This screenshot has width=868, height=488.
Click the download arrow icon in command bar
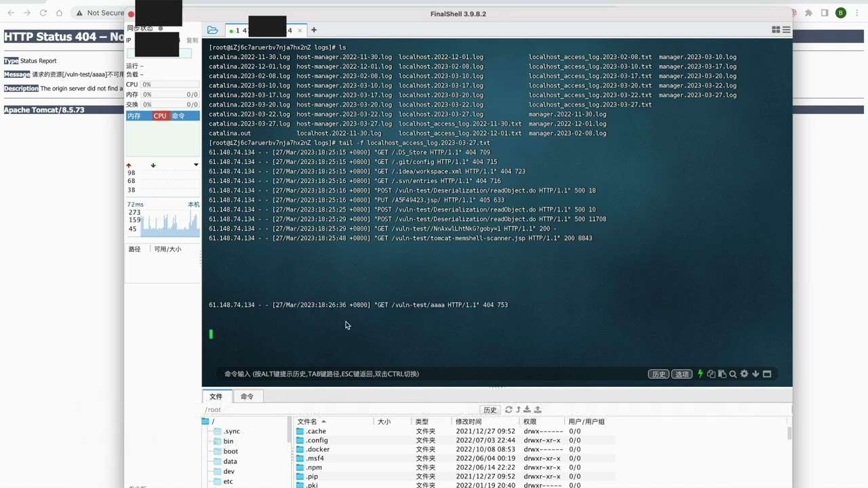coord(755,373)
